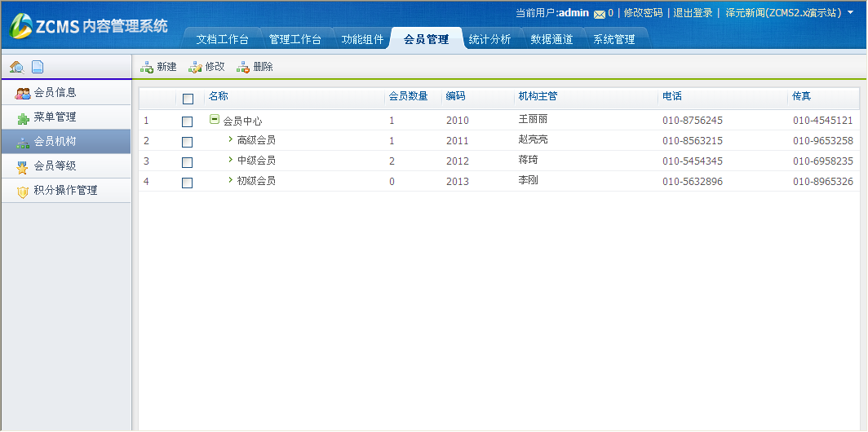Image resolution: width=868 pixels, height=432 pixels.
Task: Open 会员等级 with the star medal icon
Action: pos(23,166)
